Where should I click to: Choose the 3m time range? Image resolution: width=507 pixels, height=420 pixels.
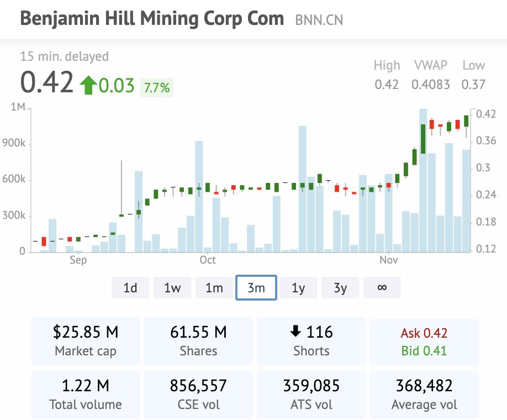[x=256, y=287]
